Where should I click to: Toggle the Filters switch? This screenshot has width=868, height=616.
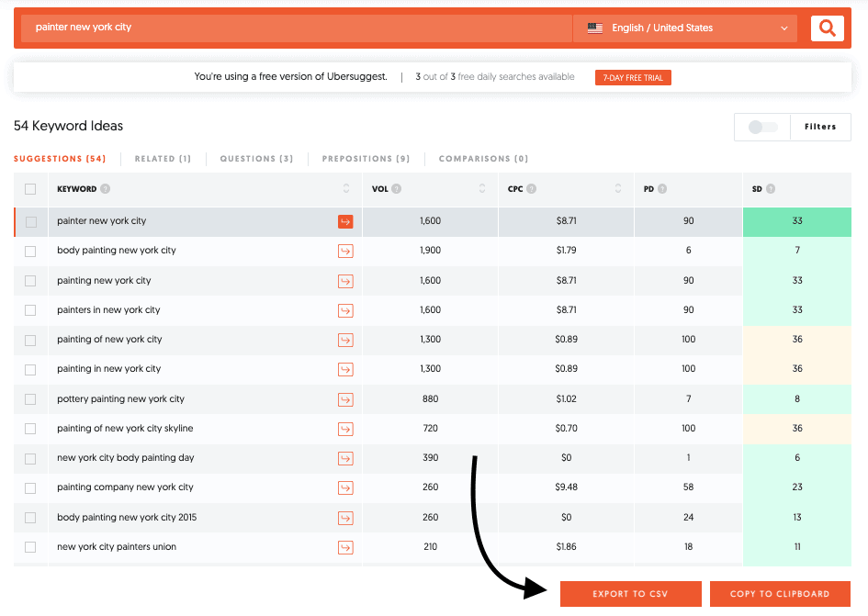coord(762,128)
